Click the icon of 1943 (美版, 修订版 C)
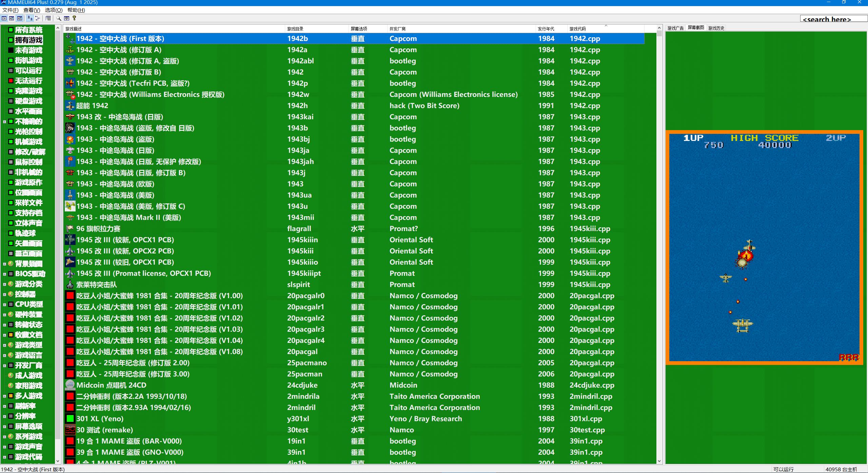The height and width of the screenshot is (473, 868). pyautogui.click(x=70, y=206)
